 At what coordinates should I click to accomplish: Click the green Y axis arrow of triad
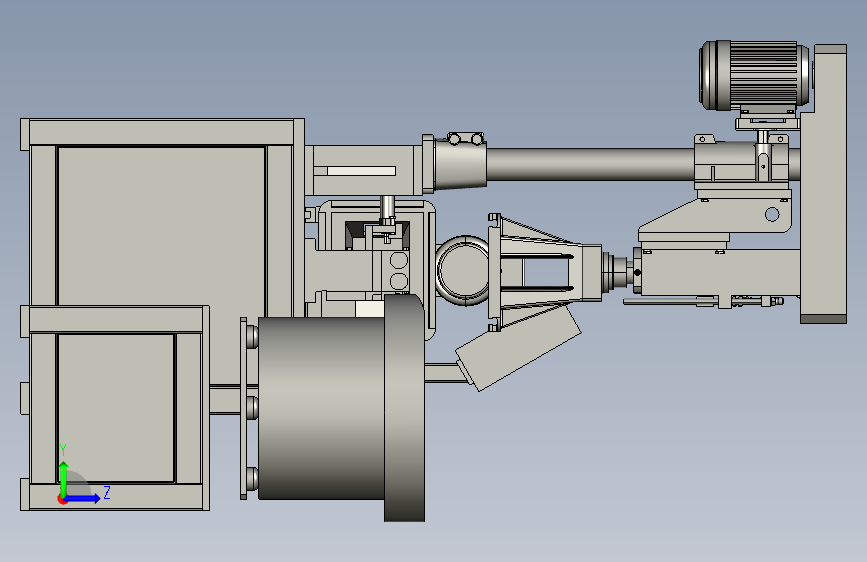coord(64,478)
